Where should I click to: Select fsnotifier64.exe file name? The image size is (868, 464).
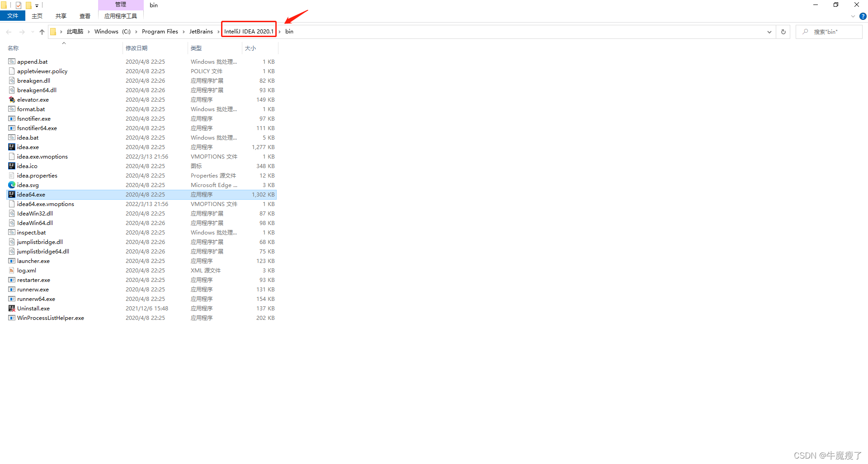point(37,128)
